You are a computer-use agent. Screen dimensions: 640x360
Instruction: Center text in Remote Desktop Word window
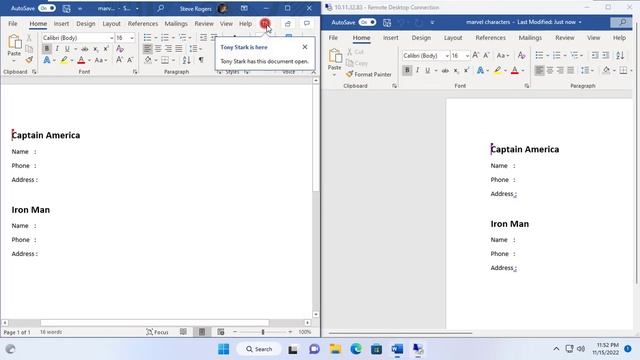click(550, 70)
